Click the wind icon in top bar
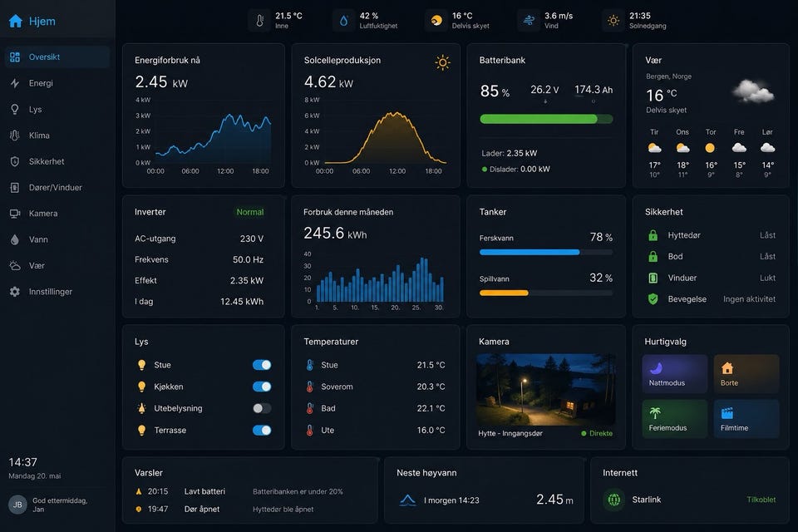The height and width of the screenshot is (532, 798). 529,21
